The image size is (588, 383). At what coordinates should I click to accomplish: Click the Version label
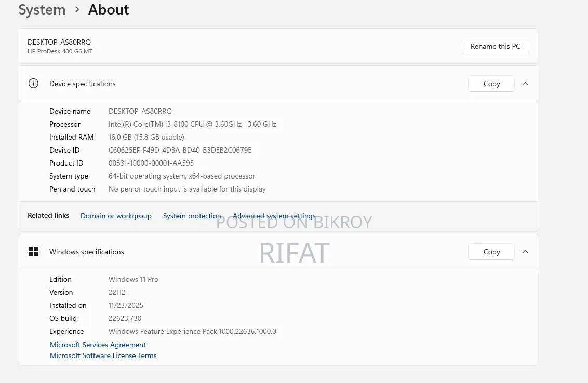pos(61,292)
